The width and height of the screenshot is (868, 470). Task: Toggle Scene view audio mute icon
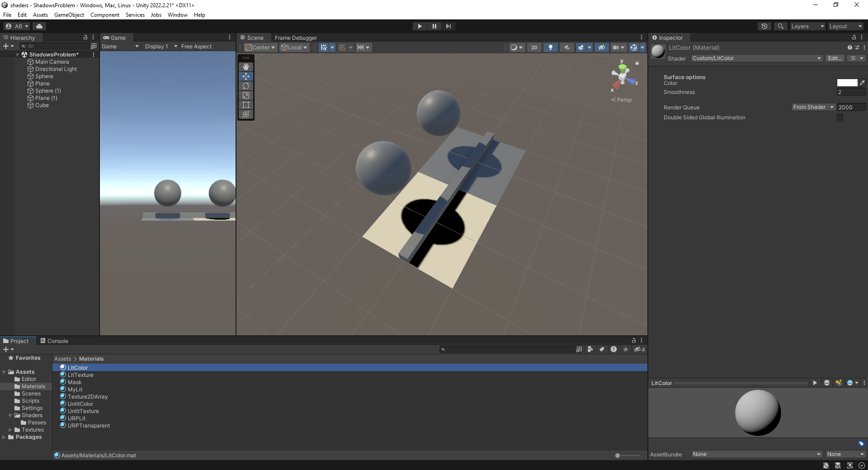pos(567,47)
